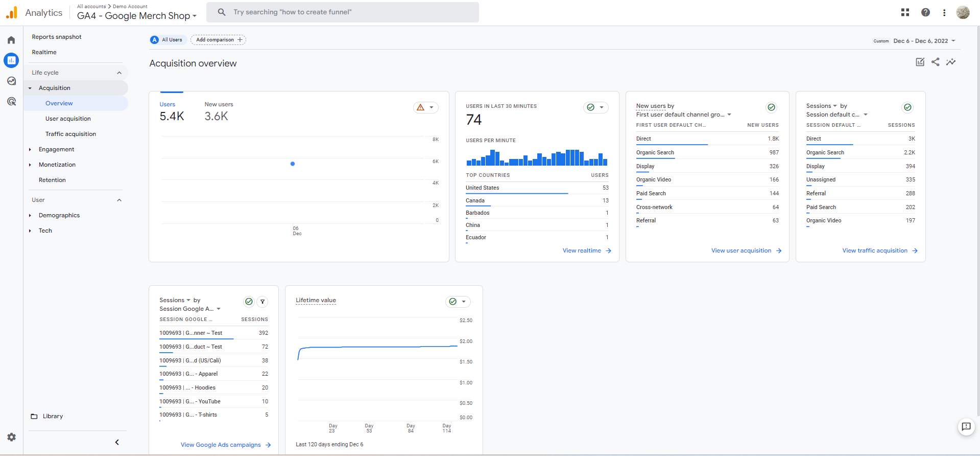The height and width of the screenshot is (456, 980).
Task: Expand the Demographics tree item
Action: tap(30, 215)
